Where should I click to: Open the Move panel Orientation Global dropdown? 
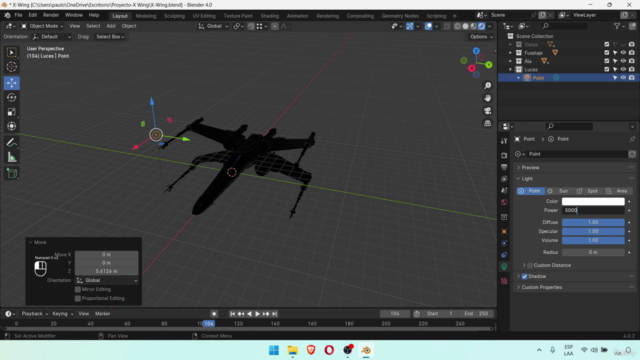[107, 280]
